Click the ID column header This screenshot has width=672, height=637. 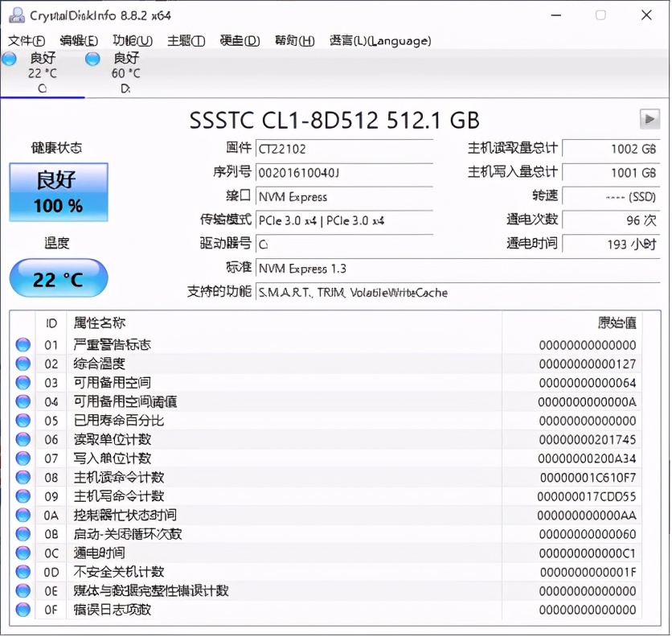(51, 323)
